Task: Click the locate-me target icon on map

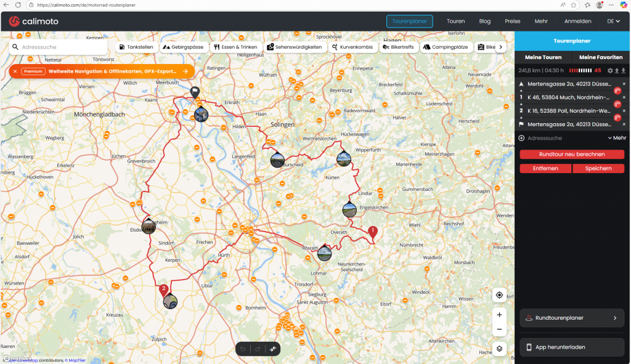Action: pos(499,295)
